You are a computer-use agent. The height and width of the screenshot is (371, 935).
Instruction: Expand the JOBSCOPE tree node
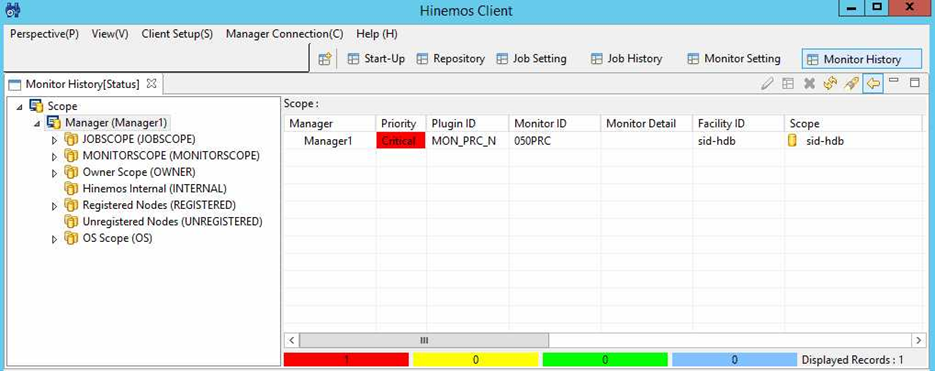pos(54,140)
